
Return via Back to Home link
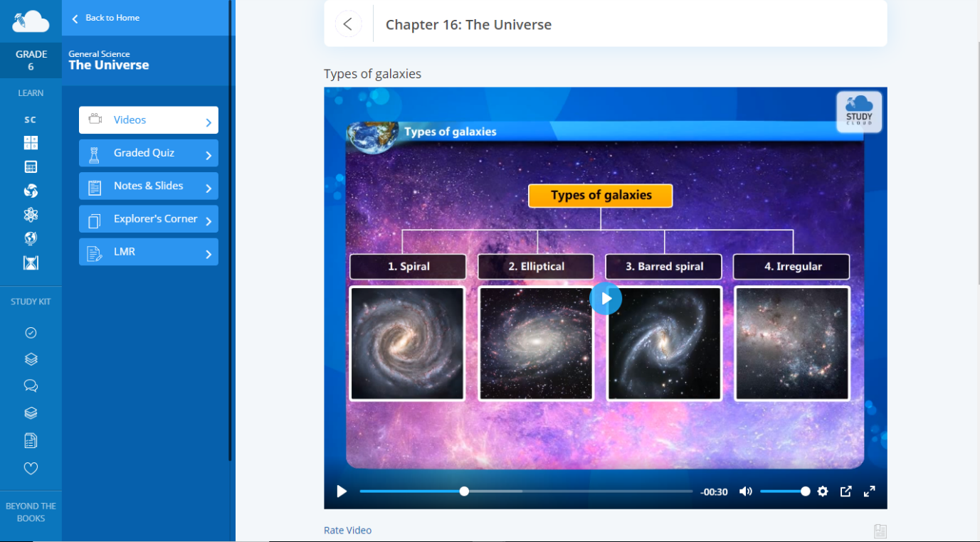point(105,18)
